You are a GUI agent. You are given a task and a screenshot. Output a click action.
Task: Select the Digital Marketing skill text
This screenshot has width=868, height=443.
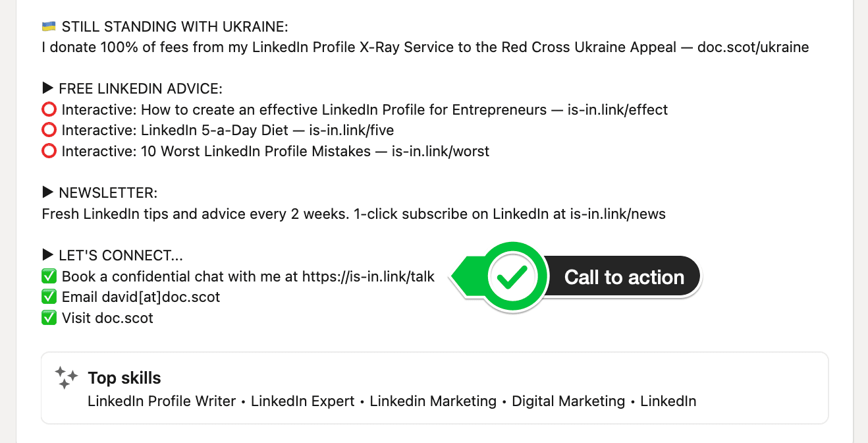tap(568, 401)
